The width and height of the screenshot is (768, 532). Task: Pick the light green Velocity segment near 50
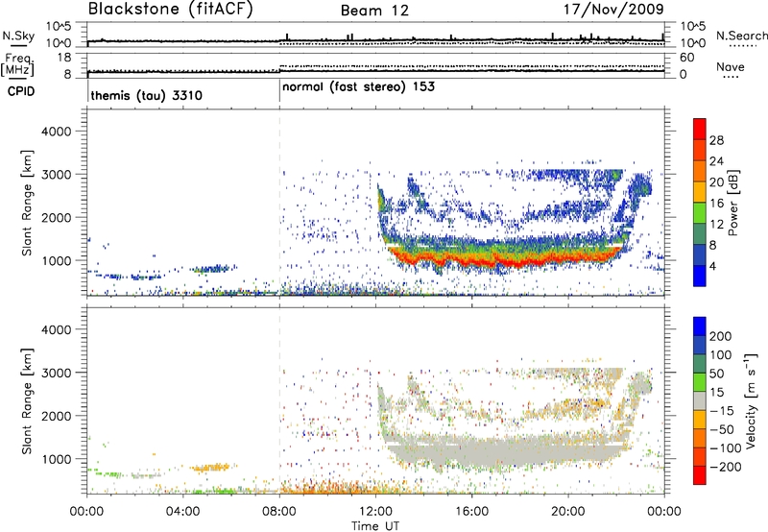(700, 382)
